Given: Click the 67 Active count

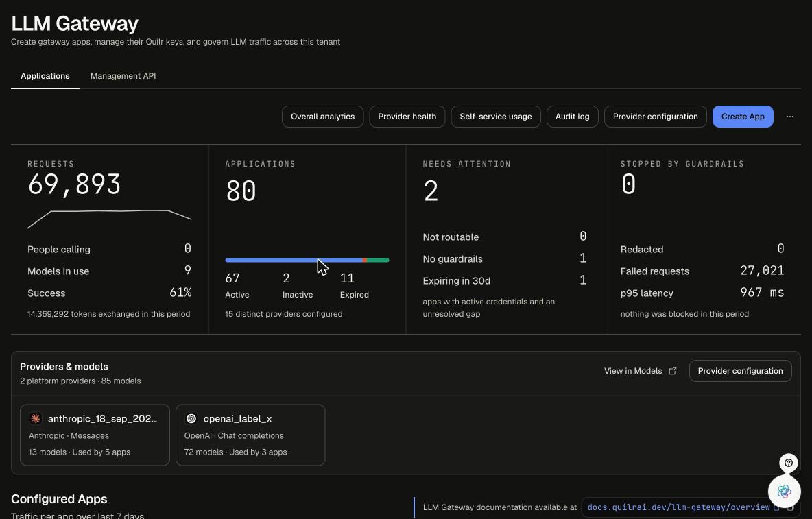Looking at the screenshot, I should click(x=232, y=278).
